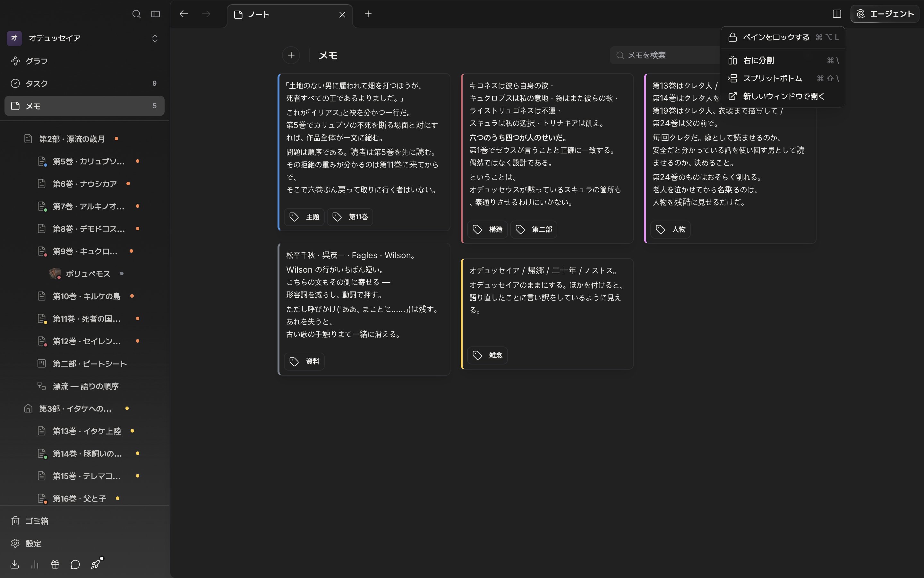924x578 pixels.
Task: Open the ポリュペモス character entry
Action: (x=88, y=274)
